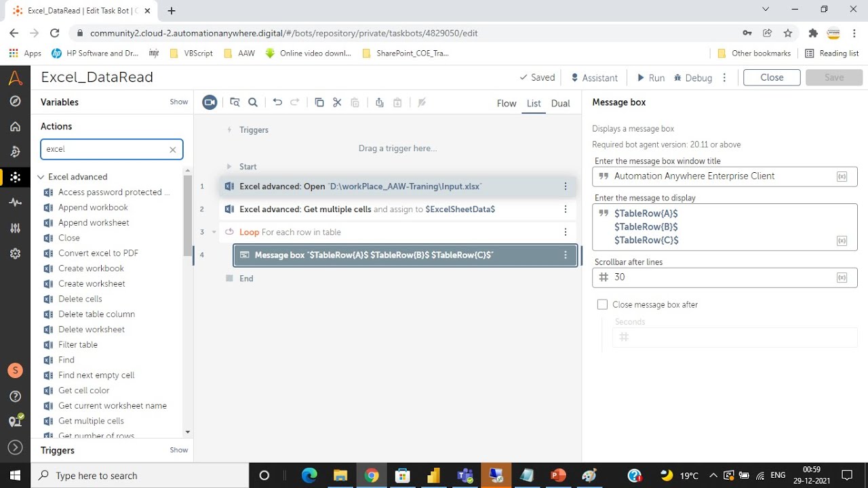
Task: Open AAW bookmark in bookmarks bar
Action: tap(239, 53)
